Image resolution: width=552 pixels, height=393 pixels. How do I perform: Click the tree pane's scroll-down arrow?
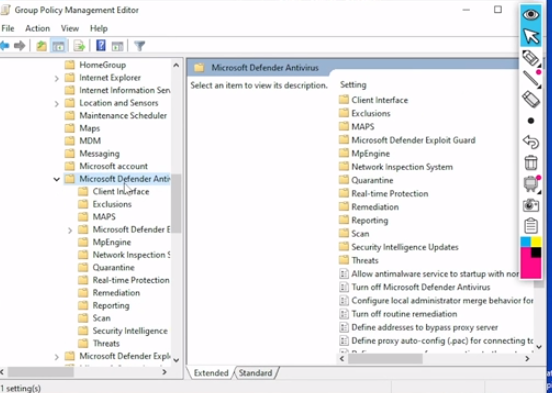coord(176,360)
